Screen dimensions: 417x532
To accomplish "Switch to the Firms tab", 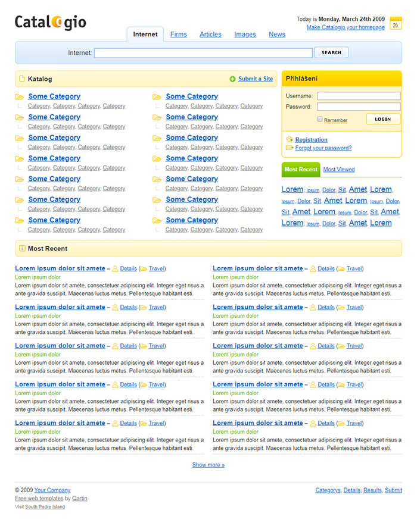I will click(178, 34).
